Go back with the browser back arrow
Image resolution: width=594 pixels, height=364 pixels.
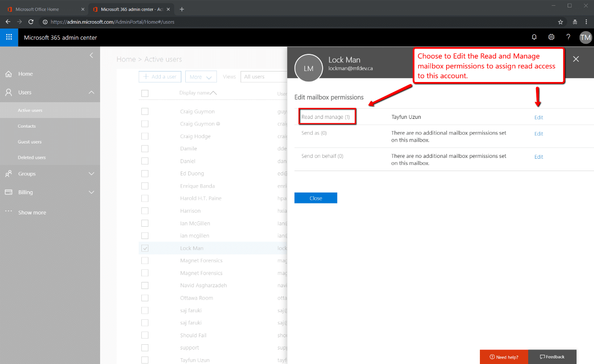click(x=8, y=21)
